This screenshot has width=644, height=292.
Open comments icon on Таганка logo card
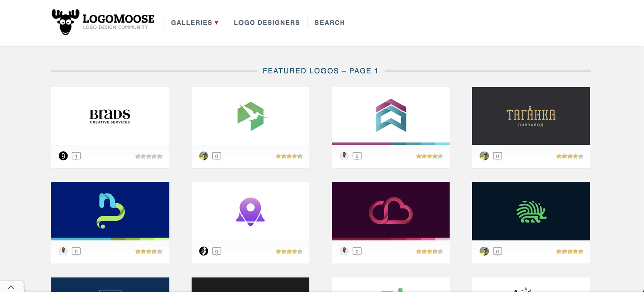pyautogui.click(x=497, y=156)
